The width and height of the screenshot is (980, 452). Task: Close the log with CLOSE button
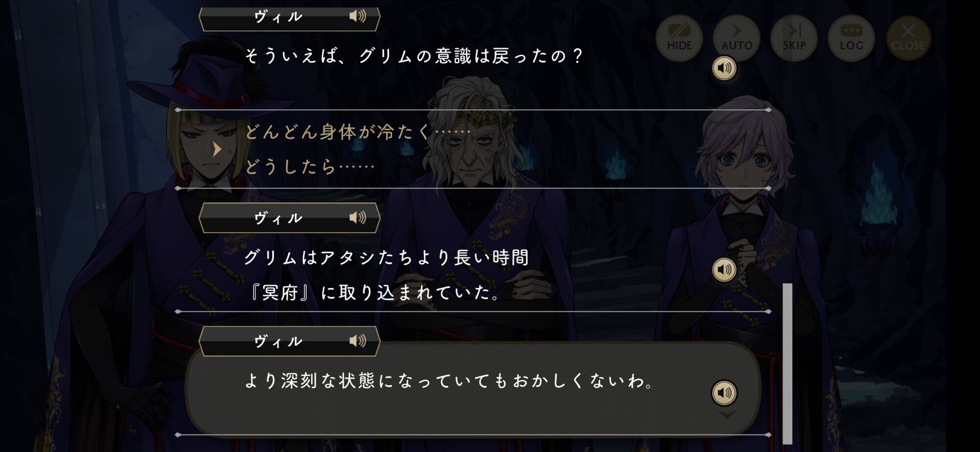pos(908,38)
